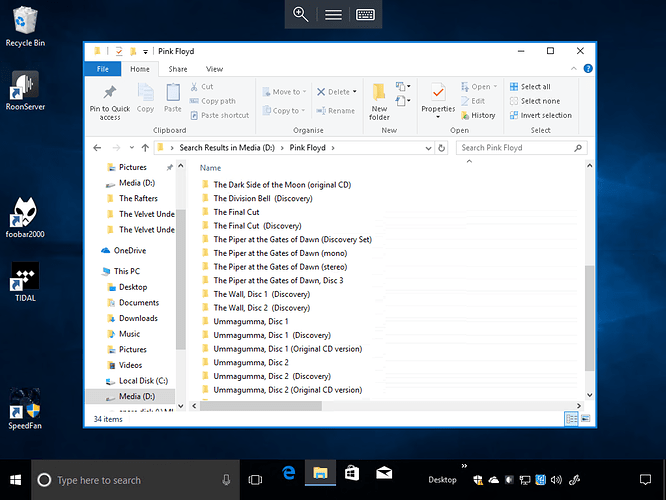Open the Microsoft Store taskbar icon
This screenshot has width=666, height=500.
click(x=352, y=473)
